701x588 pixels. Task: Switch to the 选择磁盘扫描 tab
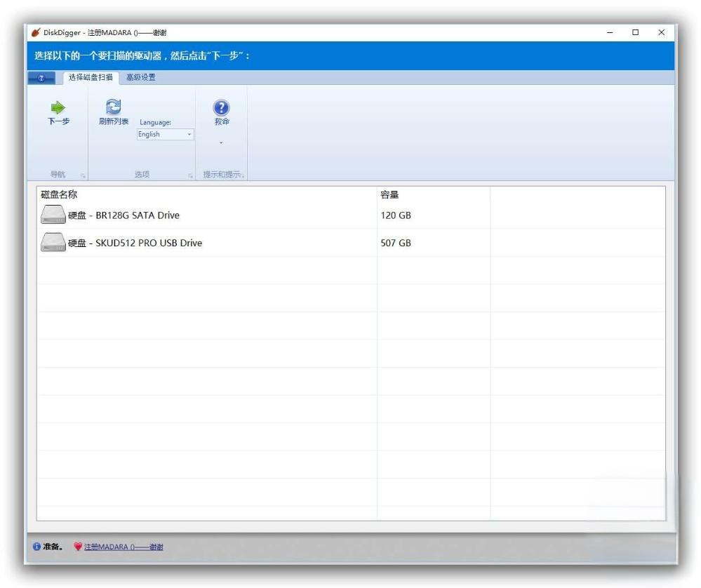click(x=91, y=77)
